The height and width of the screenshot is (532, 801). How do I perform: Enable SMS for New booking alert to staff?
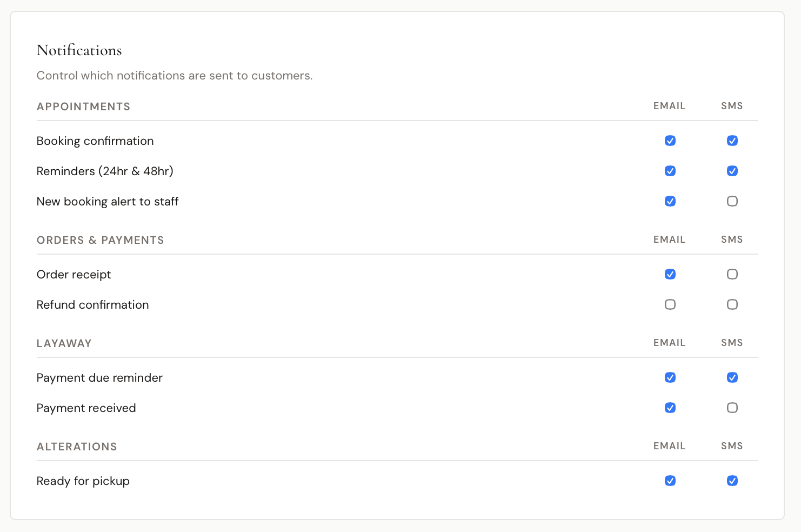click(732, 201)
